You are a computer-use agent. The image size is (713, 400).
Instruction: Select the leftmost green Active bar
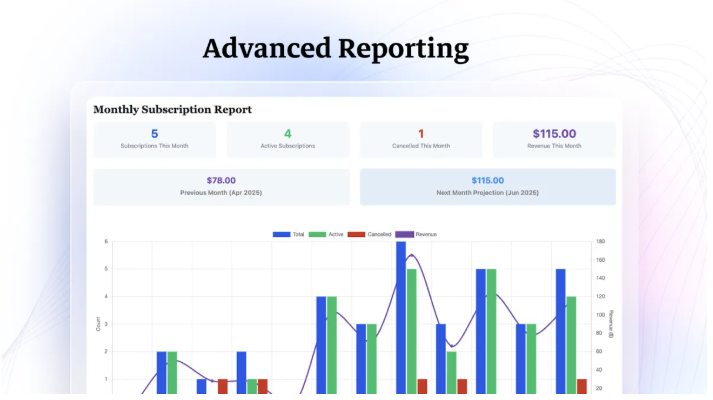[x=172, y=372]
